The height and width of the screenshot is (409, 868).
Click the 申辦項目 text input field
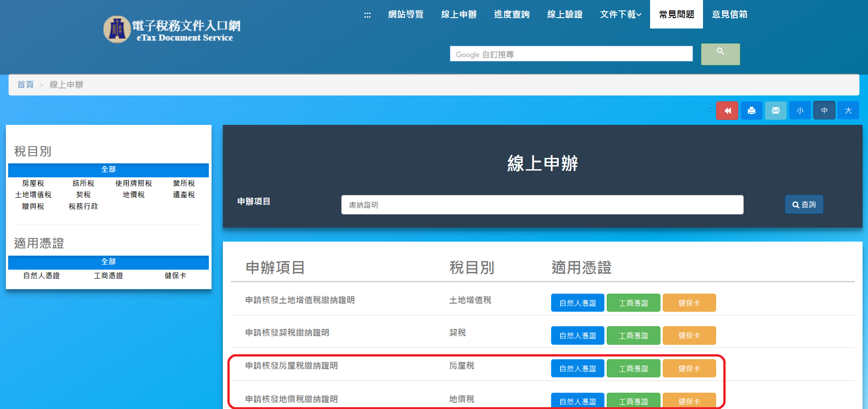point(542,205)
